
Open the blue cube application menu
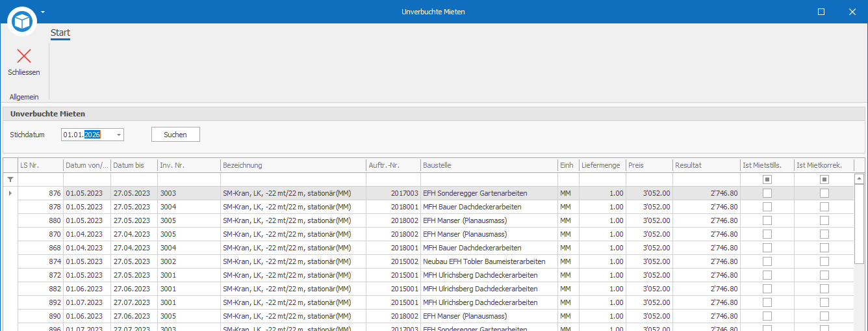pos(22,21)
